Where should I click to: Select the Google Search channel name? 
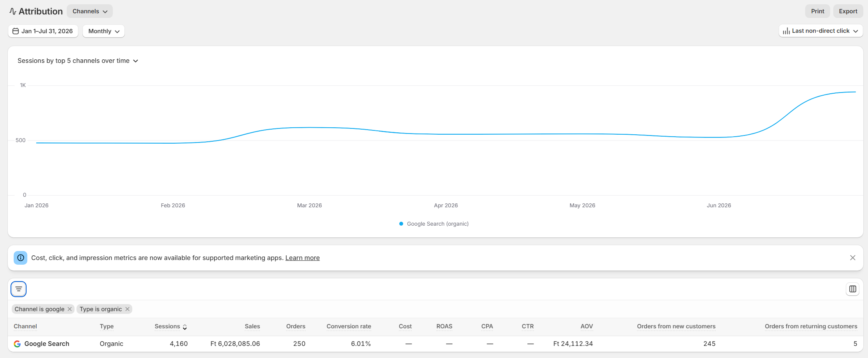(47, 344)
